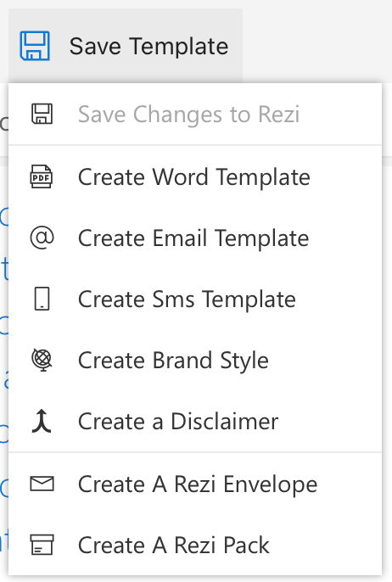The image size is (392, 582).
Task: Choose Create a Disclaimer
Action: pos(195,422)
